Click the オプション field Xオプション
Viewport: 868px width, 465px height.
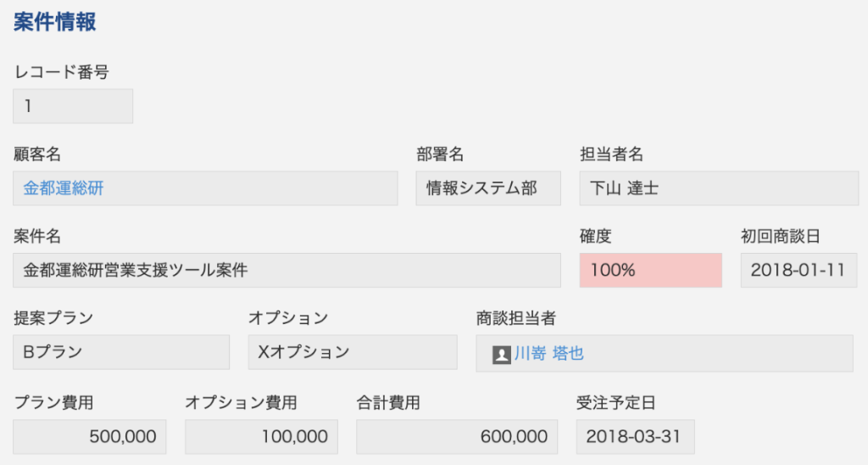click(x=353, y=352)
